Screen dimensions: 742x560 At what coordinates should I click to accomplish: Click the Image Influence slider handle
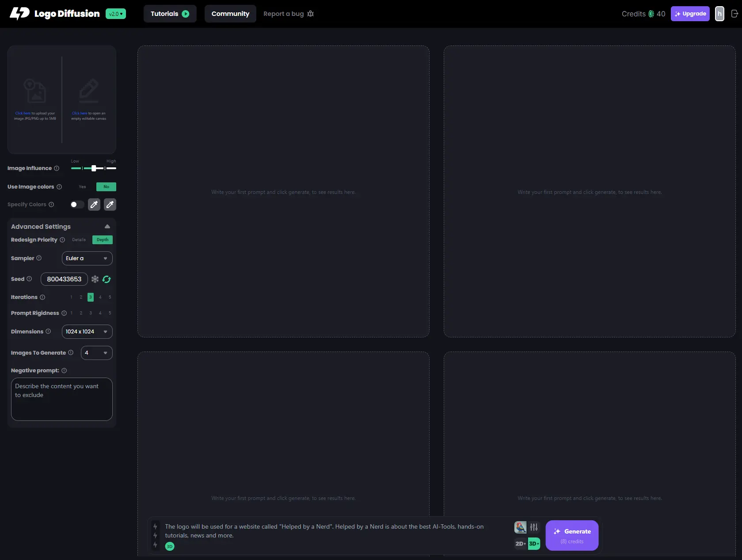tap(94, 168)
